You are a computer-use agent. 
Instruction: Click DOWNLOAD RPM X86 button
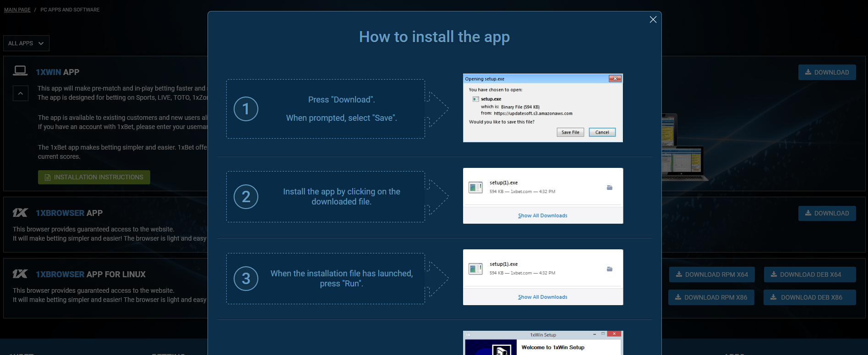[711, 297]
